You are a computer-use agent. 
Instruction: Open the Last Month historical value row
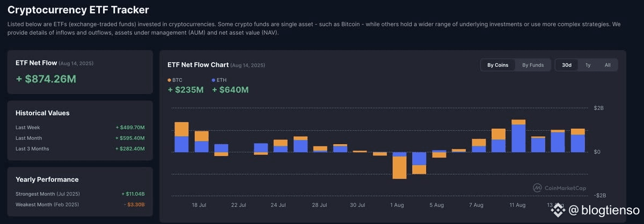point(80,138)
